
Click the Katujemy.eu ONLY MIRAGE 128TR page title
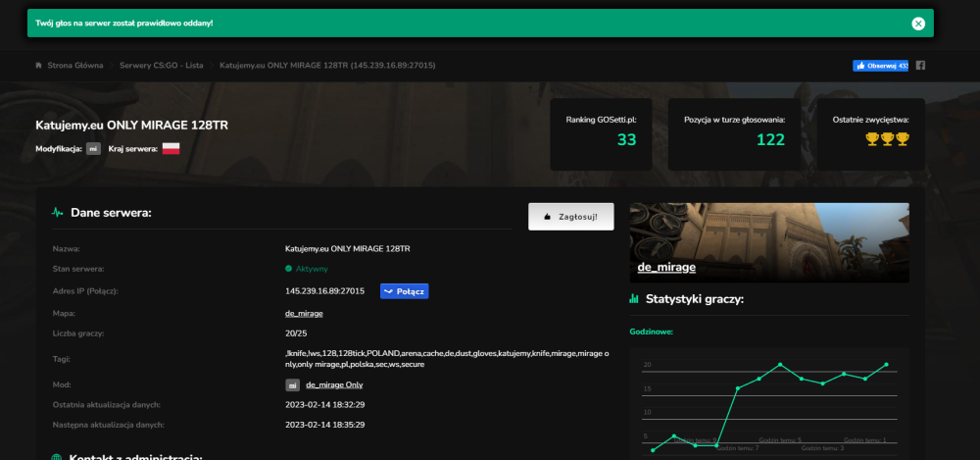click(132, 126)
